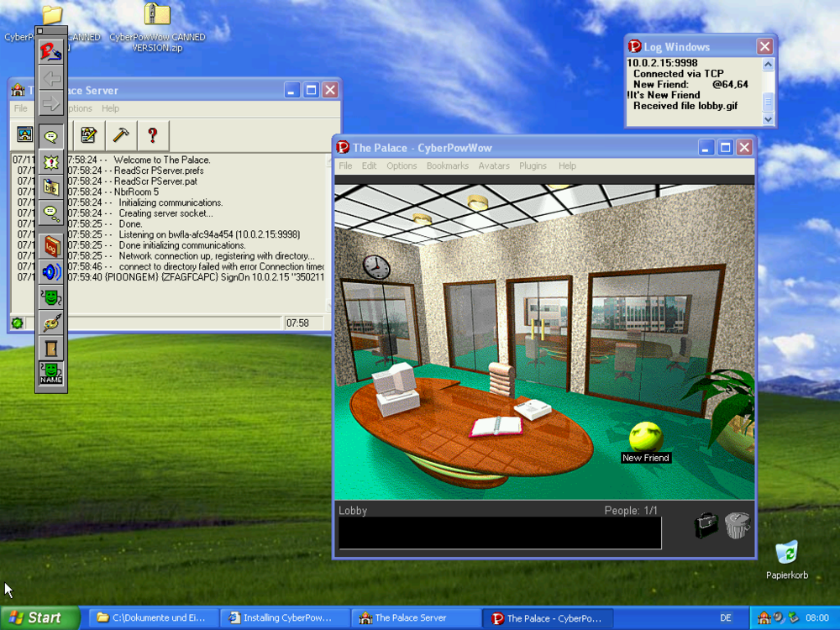Click the People: 1/1 counter
Image resolution: width=840 pixels, height=630 pixels.
631,511
